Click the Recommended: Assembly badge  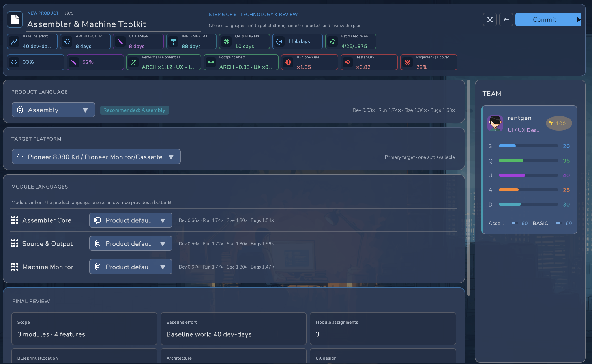click(x=134, y=110)
